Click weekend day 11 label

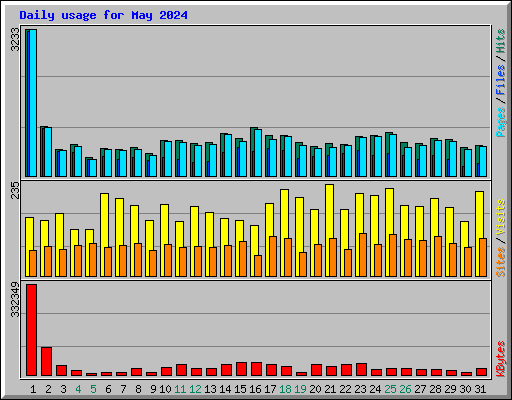pos(180,389)
